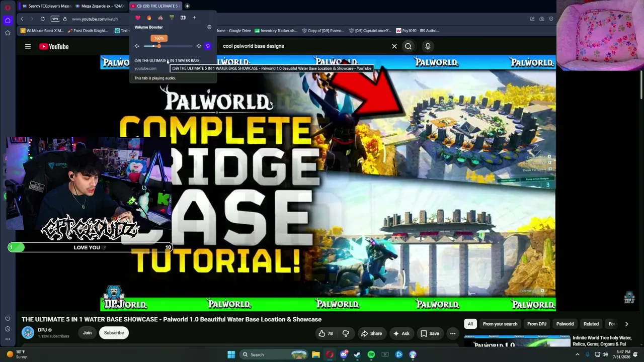This screenshot has height=362, width=644.
Task: Run YouTube search with magnifier button
Action: 408,46
